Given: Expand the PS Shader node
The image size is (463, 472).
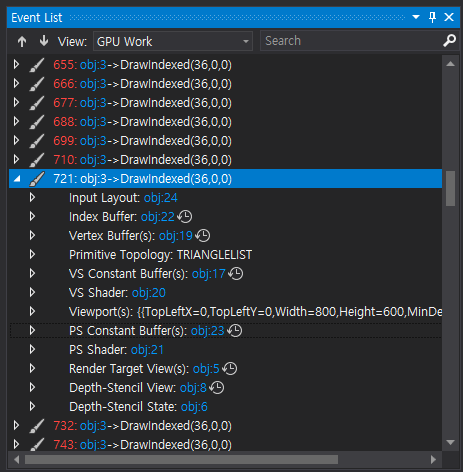Looking at the screenshot, I should [x=32, y=349].
